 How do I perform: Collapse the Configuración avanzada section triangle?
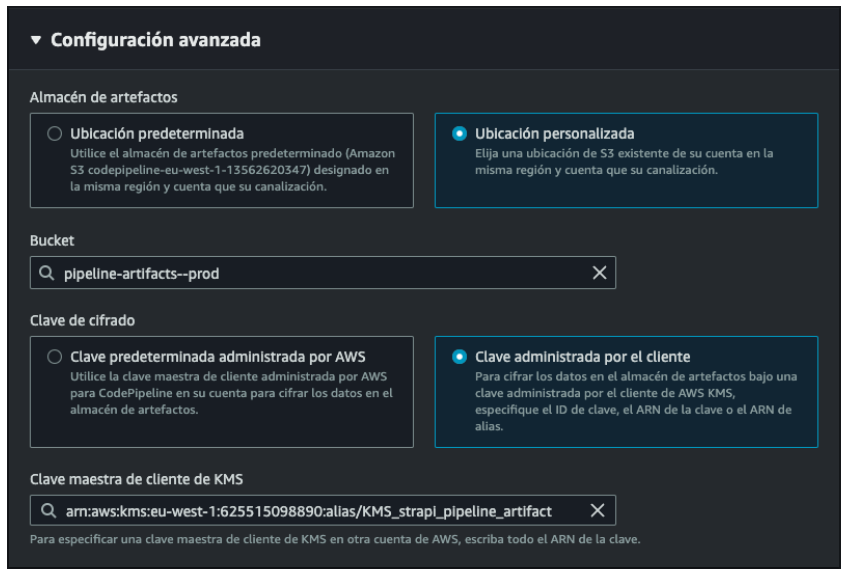[36, 41]
